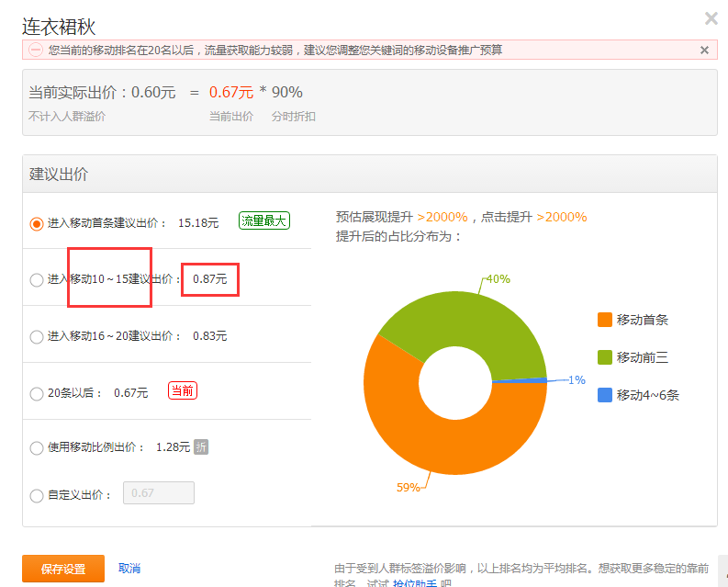Click the green 移动前三 legend swatch
728x587 pixels.
(x=604, y=357)
